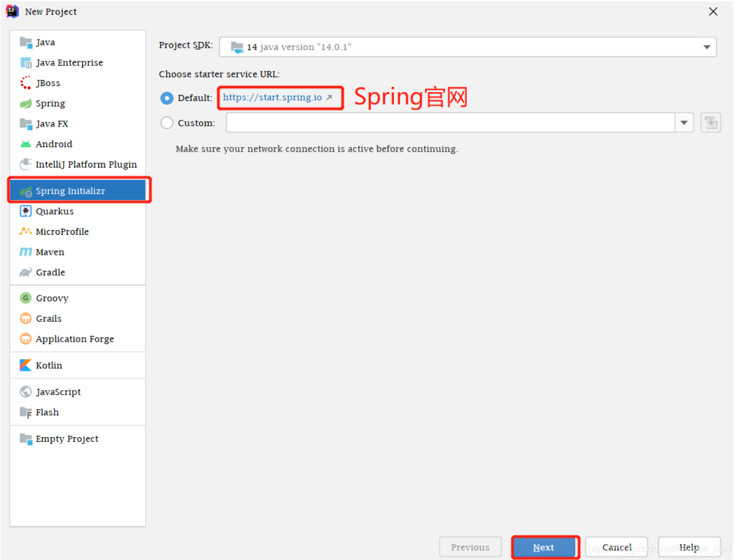Click the Java FX folder icon
The image size is (736, 560).
(x=26, y=123)
